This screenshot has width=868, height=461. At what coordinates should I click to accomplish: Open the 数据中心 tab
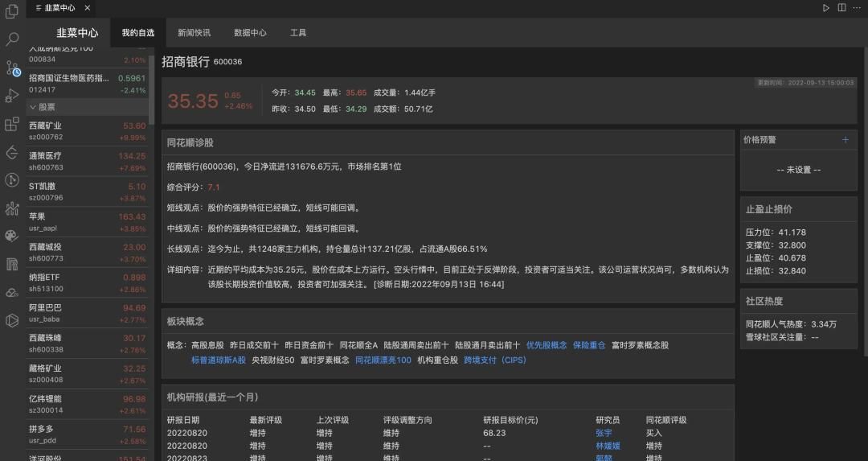point(250,33)
